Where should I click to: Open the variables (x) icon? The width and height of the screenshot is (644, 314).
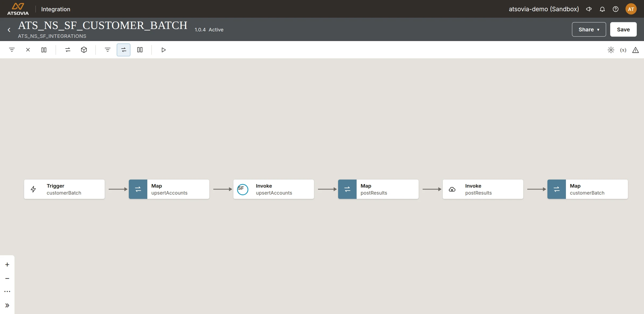pyautogui.click(x=623, y=50)
